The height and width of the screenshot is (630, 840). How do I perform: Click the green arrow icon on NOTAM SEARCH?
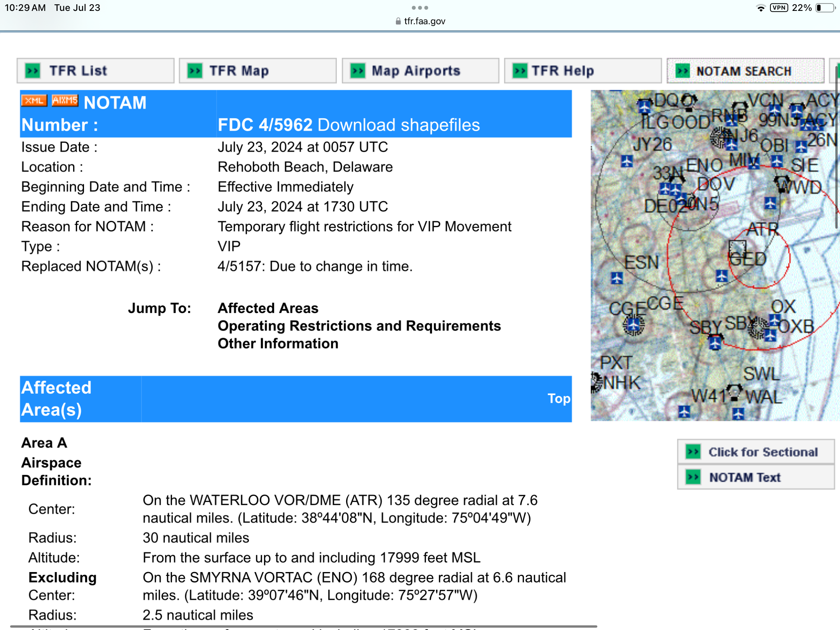pos(682,71)
